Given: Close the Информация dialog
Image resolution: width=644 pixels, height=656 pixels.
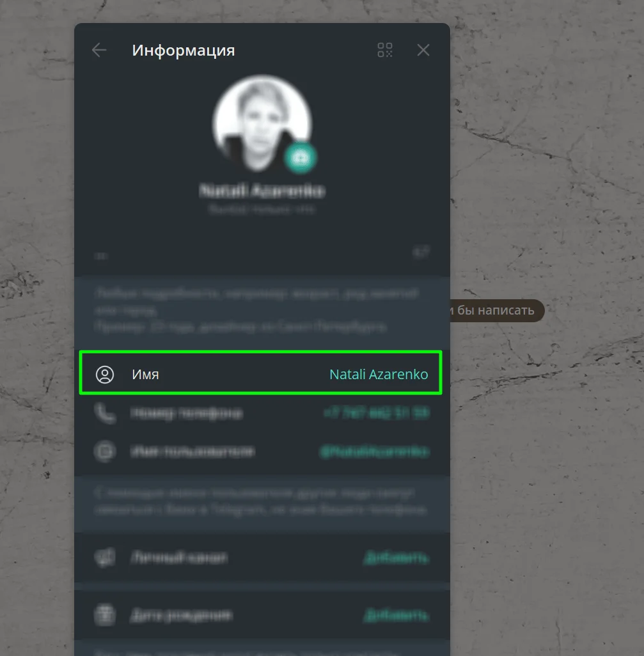Looking at the screenshot, I should tap(423, 51).
